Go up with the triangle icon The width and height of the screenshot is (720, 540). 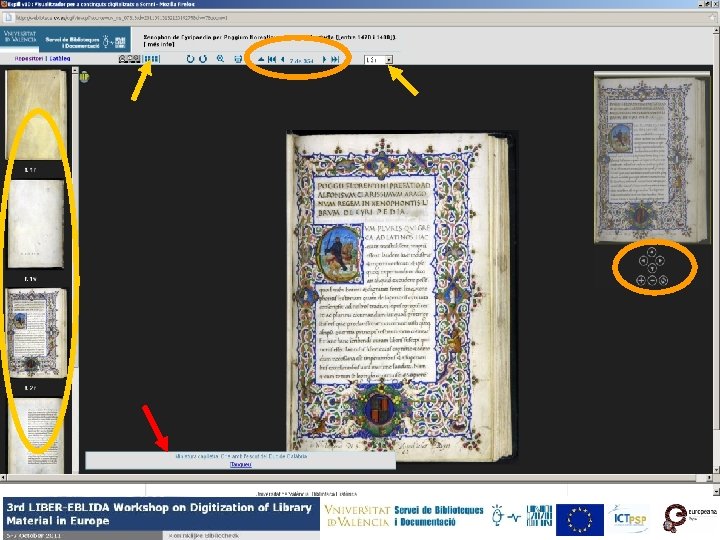tap(261, 59)
